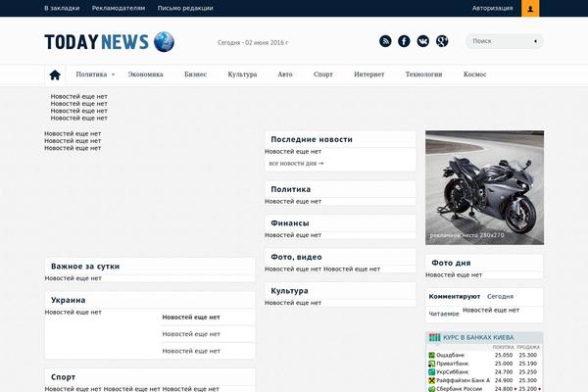The height and width of the screenshot is (392, 588).
Task: Click the УкрСиббанк row name
Action: 452,372
